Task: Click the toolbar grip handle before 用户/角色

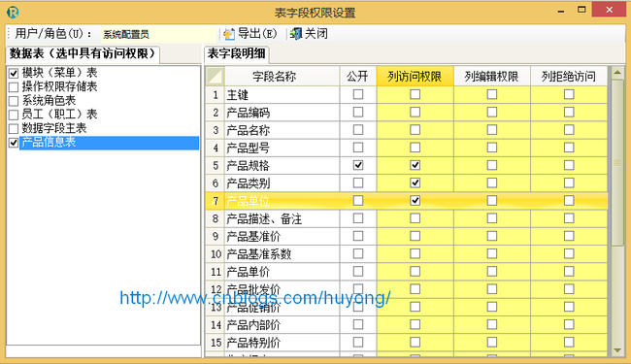Action: 9,34
